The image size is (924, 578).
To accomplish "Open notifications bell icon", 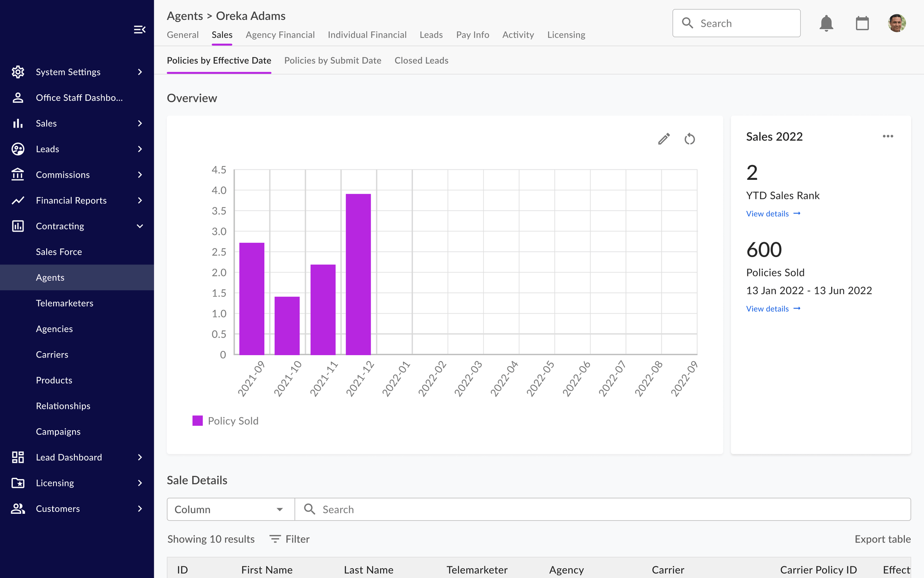I will [x=826, y=23].
